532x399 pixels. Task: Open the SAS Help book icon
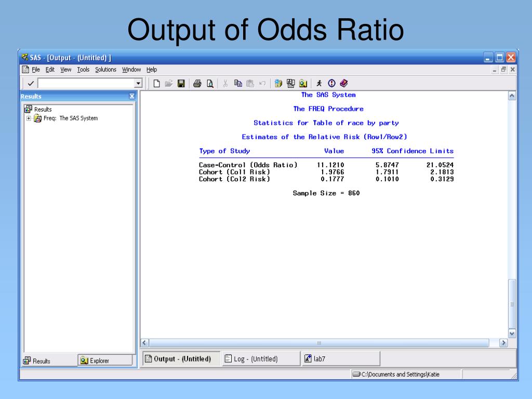[344, 84]
